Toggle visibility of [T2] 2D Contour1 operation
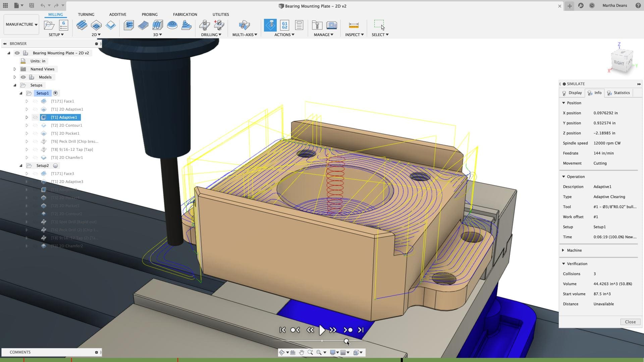Screen dimensions: 644x362 (x=35, y=125)
